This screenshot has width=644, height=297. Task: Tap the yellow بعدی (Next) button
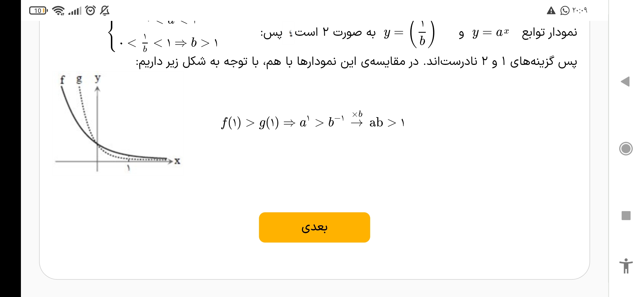point(314,227)
